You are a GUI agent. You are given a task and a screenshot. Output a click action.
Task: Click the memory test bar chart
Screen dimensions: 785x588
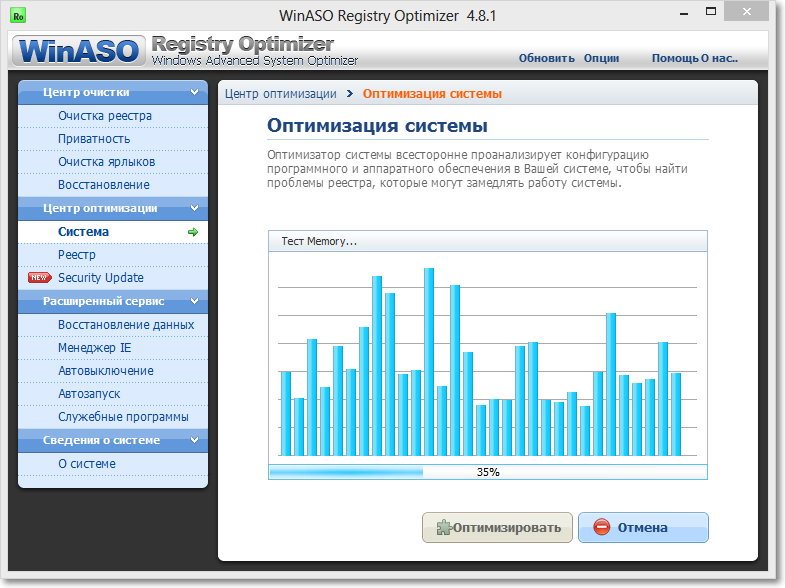487,360
